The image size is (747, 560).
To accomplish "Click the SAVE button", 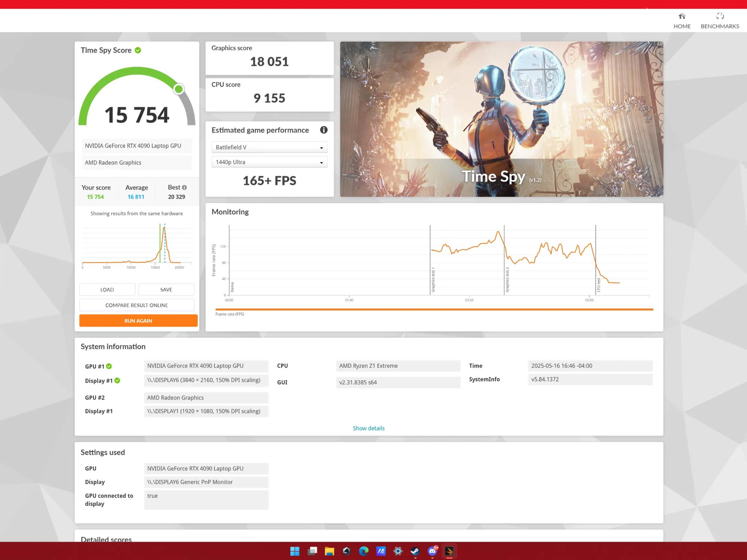I will coord(166,289).
